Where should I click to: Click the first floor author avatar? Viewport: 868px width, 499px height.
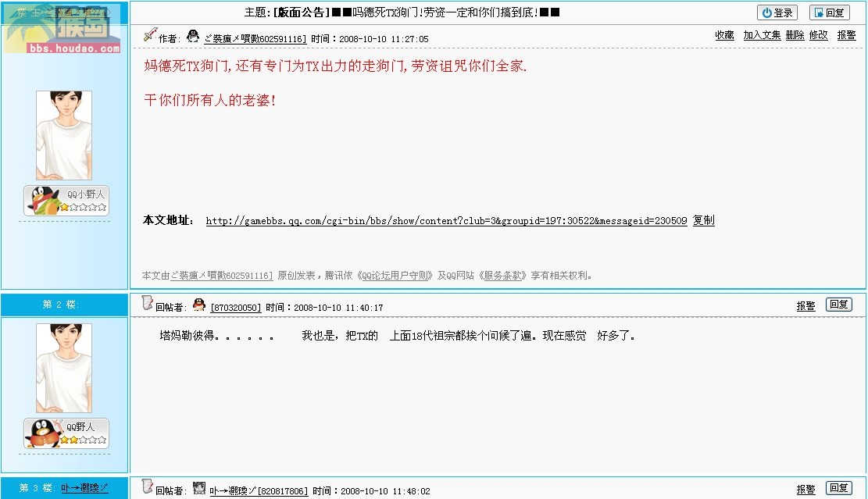[64, 136]
